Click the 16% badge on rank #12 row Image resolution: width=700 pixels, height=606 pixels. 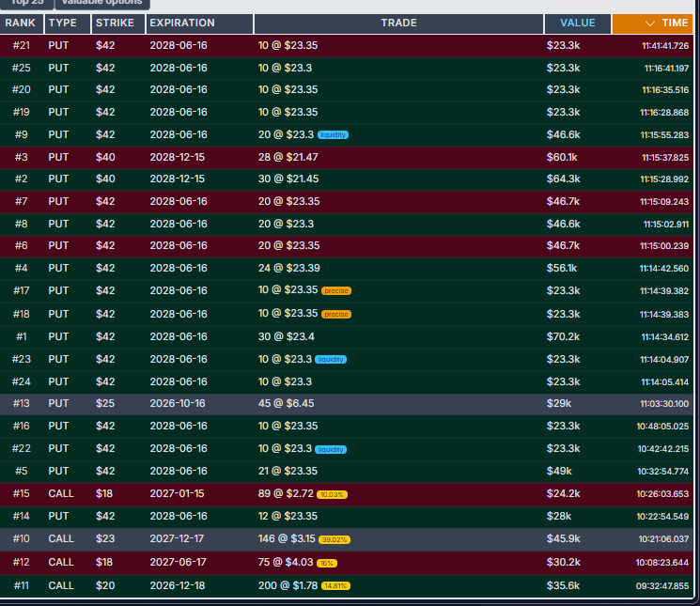coord(327,563)
